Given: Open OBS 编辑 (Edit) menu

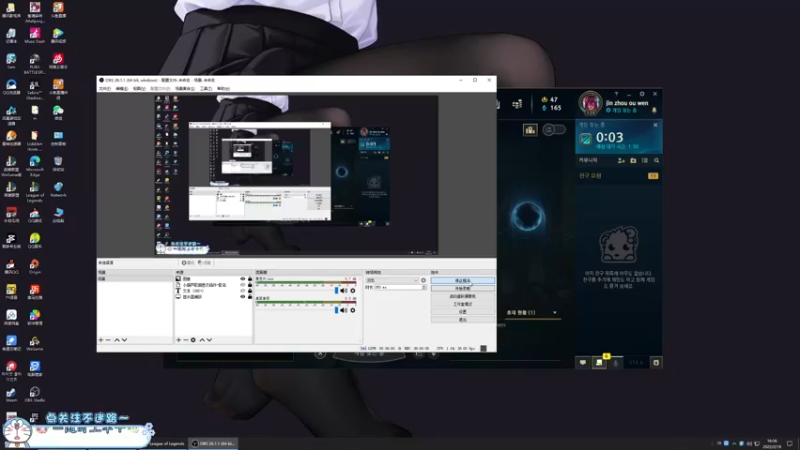Looking at the screenshot, I should [122, 89].
